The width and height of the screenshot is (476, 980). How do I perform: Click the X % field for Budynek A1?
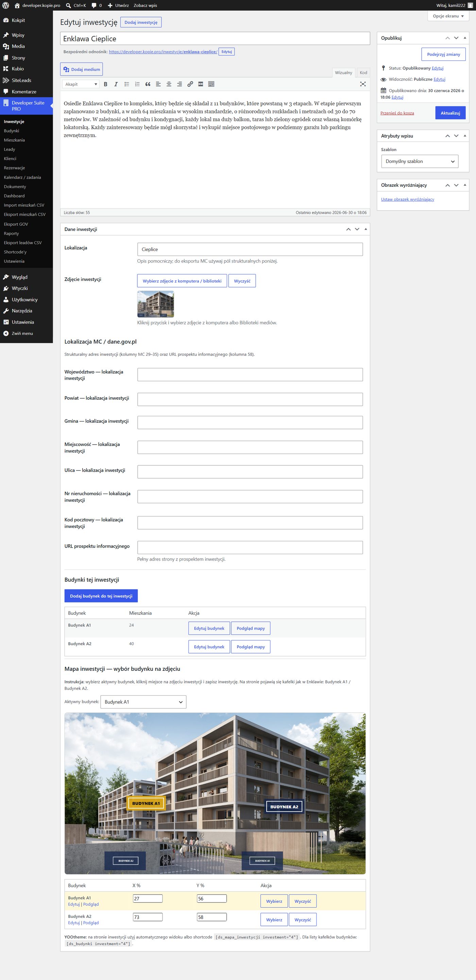tap(148, 899)
